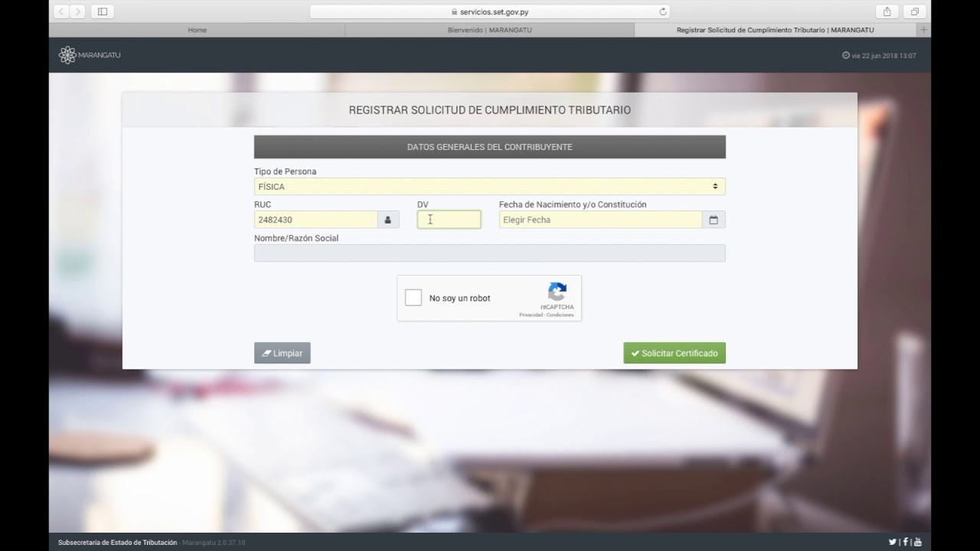Open the Twitter link in footer

coord(892,542)
